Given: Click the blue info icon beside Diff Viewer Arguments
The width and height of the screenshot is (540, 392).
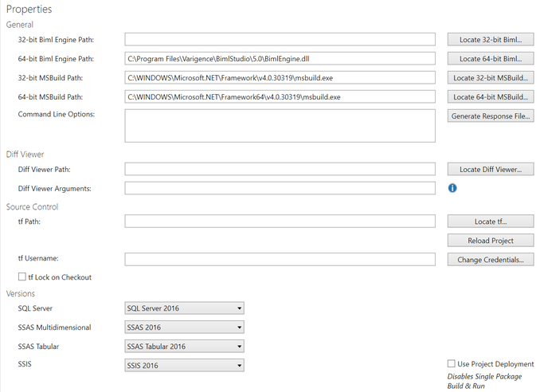Looking at the screenshot, I should 452,188.
